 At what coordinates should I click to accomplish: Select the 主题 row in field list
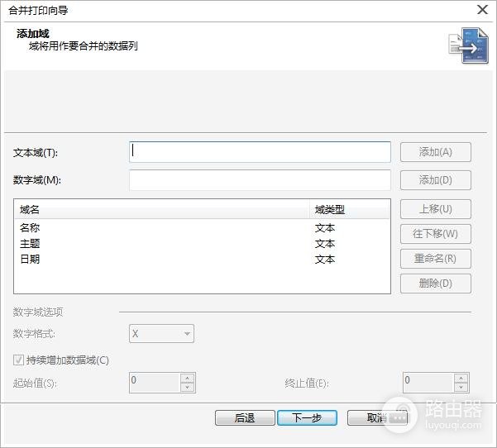202,244
